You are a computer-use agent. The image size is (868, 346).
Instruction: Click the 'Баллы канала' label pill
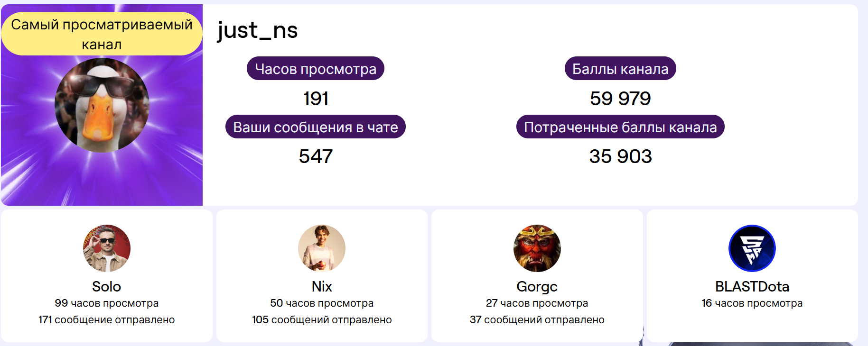pos(620,69)
